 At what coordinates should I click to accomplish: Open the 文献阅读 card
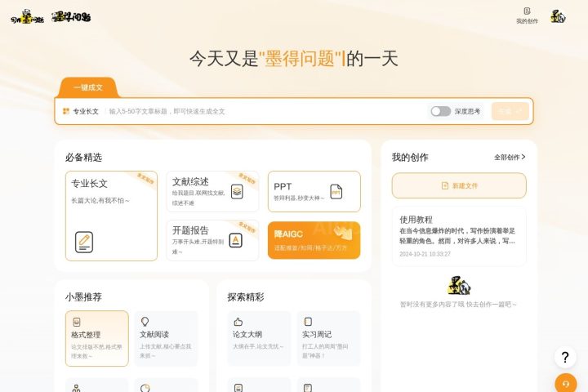coord(166,338)
